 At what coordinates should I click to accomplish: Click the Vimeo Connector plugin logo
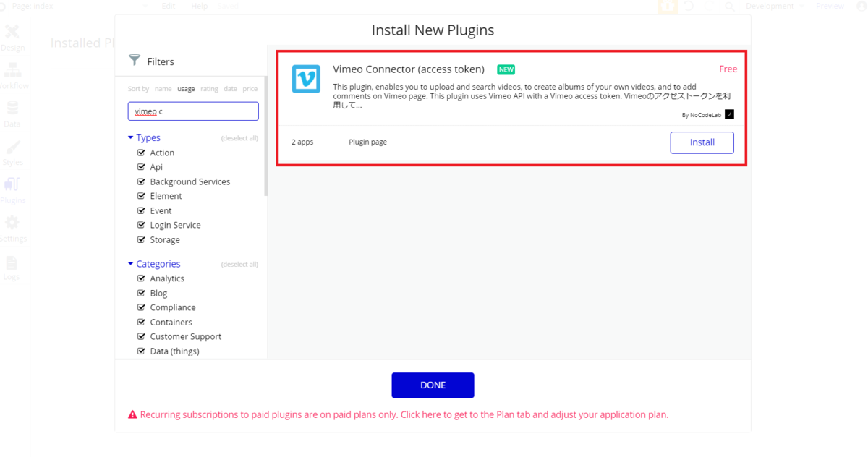[306, 79]
